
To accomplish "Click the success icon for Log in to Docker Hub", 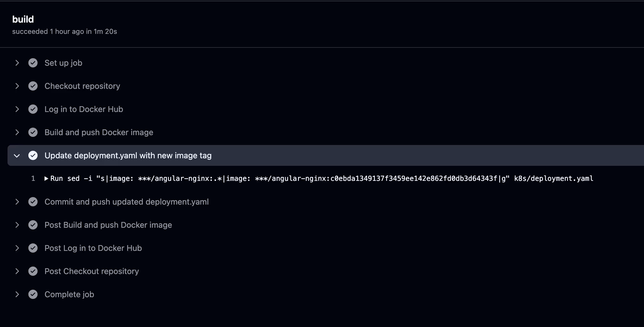I will tap(33, 109).
